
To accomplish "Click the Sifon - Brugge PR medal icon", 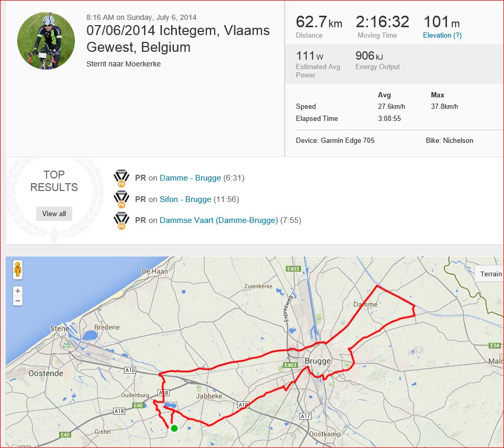I will [x=121, y=199].
